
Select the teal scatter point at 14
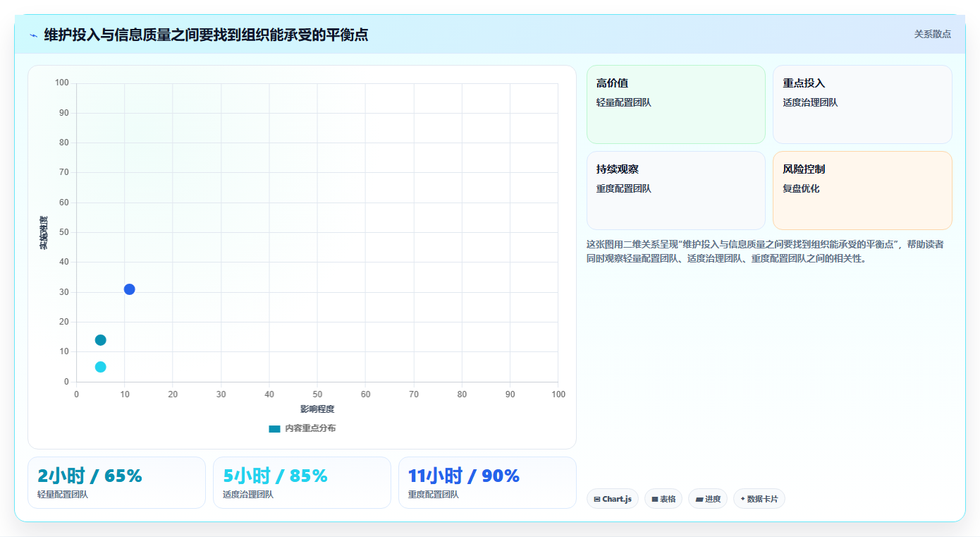(100, 340)
